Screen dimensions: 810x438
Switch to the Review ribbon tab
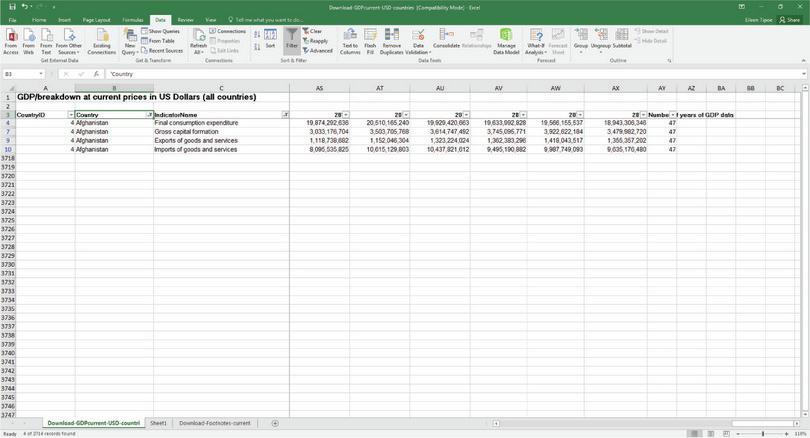(x=185, y=20)
